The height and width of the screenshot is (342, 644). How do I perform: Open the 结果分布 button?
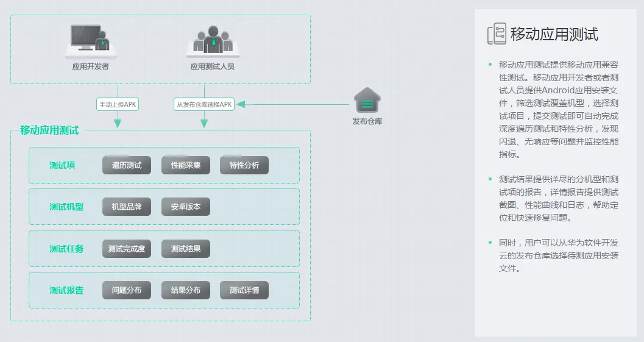click(186, 290)
